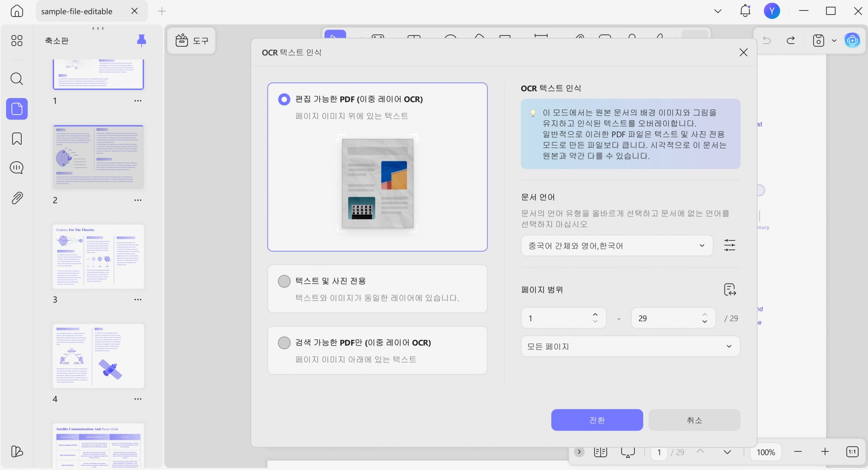Viewport: 868px width, 470px height.
Task: Click the end page input field showing 29
Action: click(x=673, y=318)
